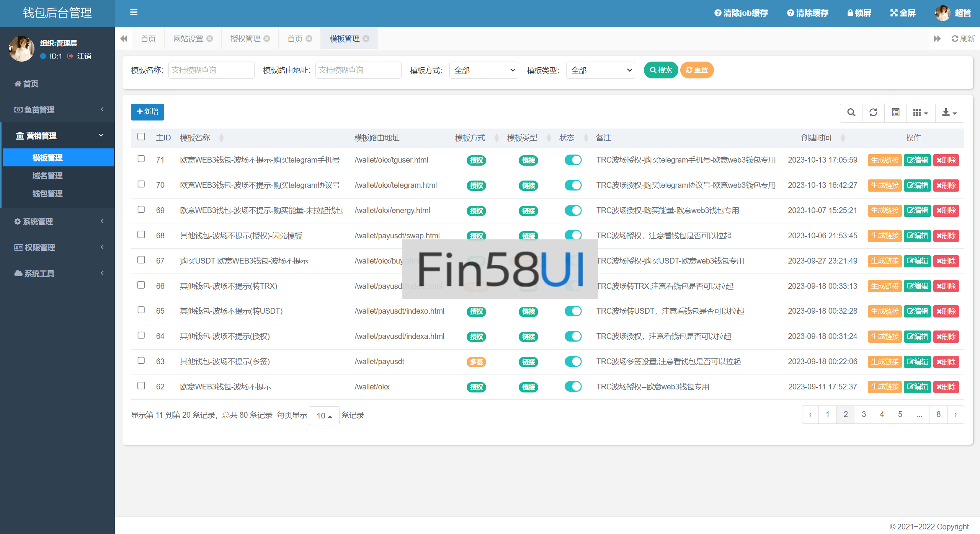Screen dimensions: 980x534
Task: Open the 模板类型 filter dropdown
Action: (x=600, y=70)
